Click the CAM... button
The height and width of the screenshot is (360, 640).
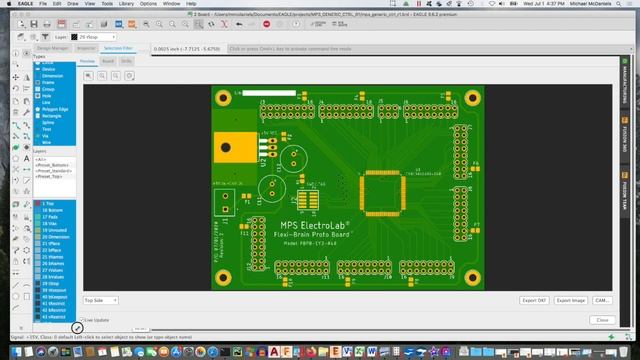click(x=602, y=300)
